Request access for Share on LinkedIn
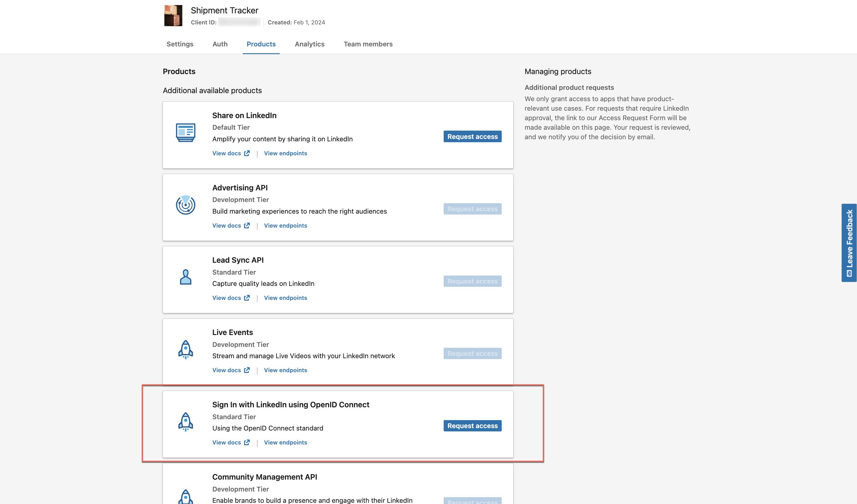This screenshot has height=504, width=857. (472, 136)
